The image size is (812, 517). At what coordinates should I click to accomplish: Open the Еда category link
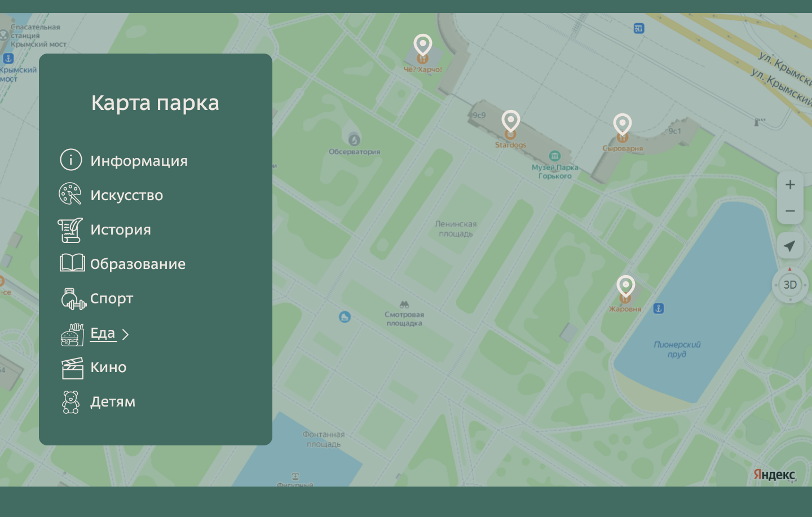(103, 333)
